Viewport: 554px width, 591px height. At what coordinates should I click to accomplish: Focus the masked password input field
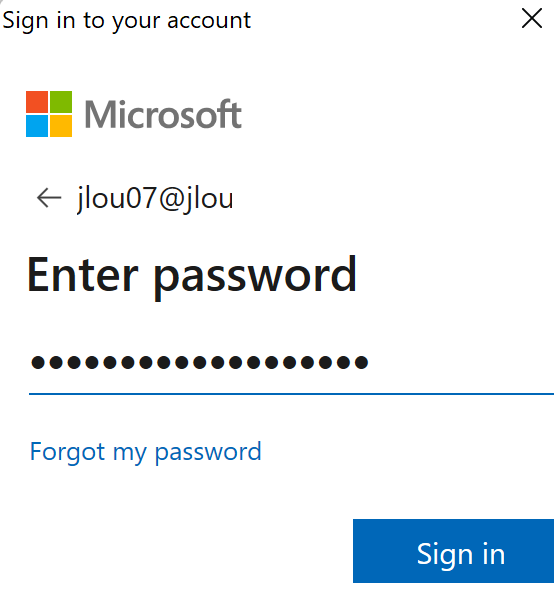pos(291,363)
